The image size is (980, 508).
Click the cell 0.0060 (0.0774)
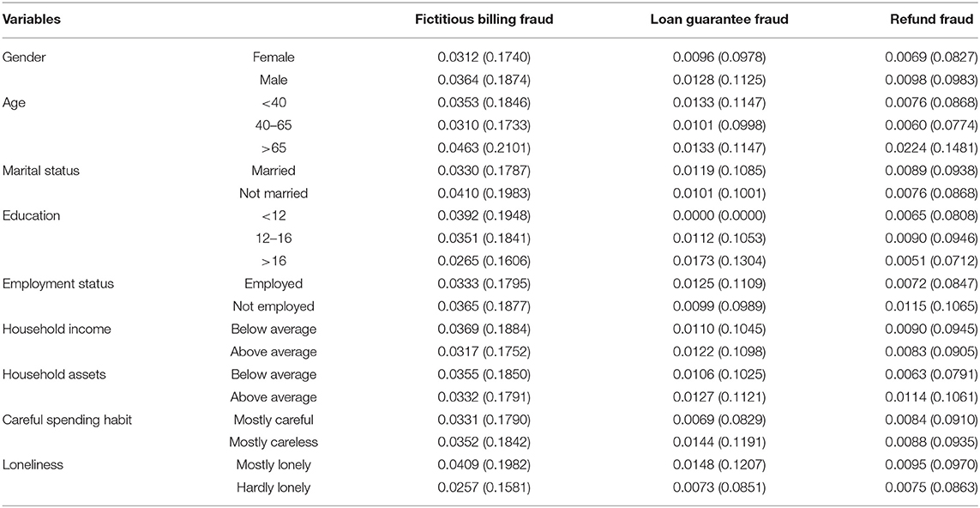(930, 125)
